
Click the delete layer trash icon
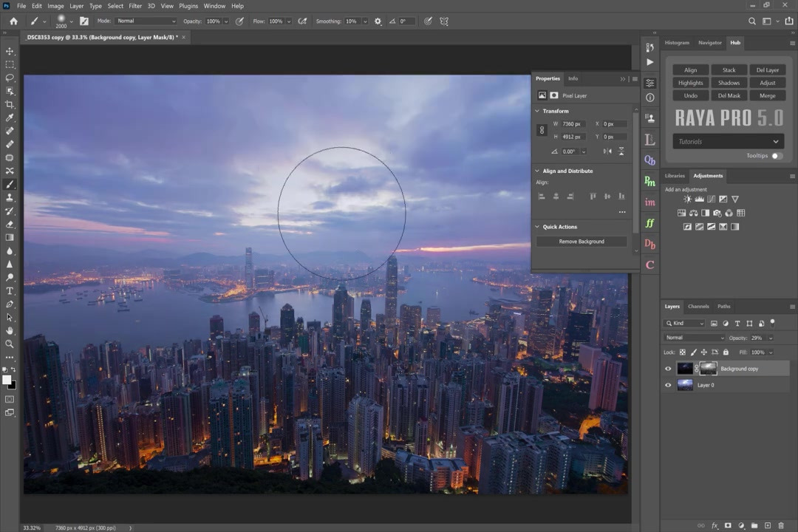tap(781, 525)
